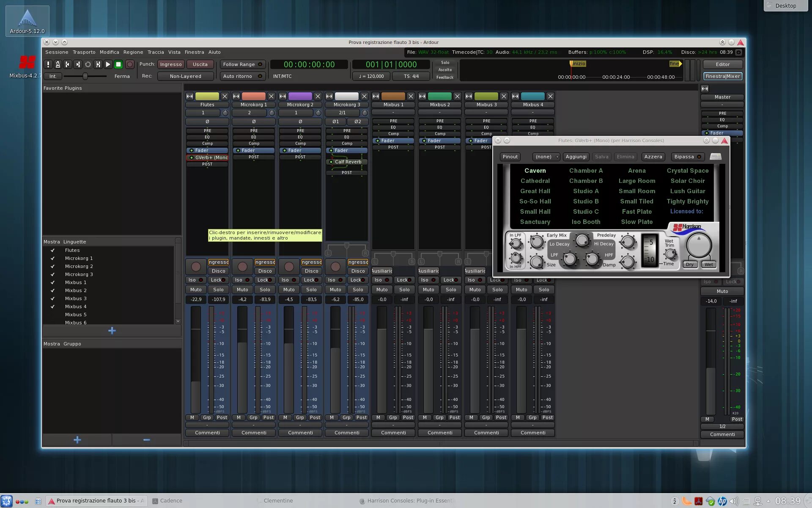Open the (none) preset dropdown in GVerb+
The image size is (812, 508).
click(546, 157)
